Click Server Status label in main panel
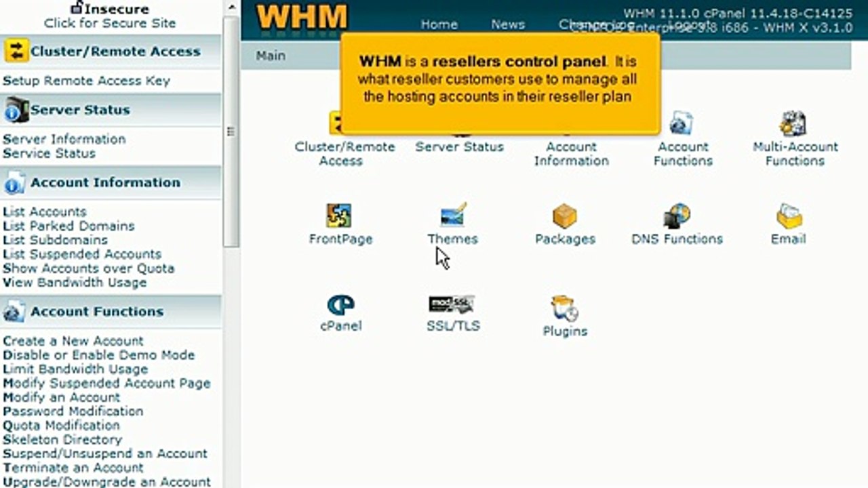The image size is (868, 488). coord(460,147)
